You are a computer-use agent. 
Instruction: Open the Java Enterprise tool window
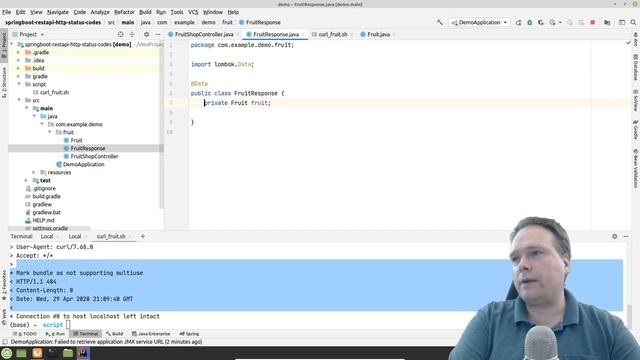(x=151, y=334)
